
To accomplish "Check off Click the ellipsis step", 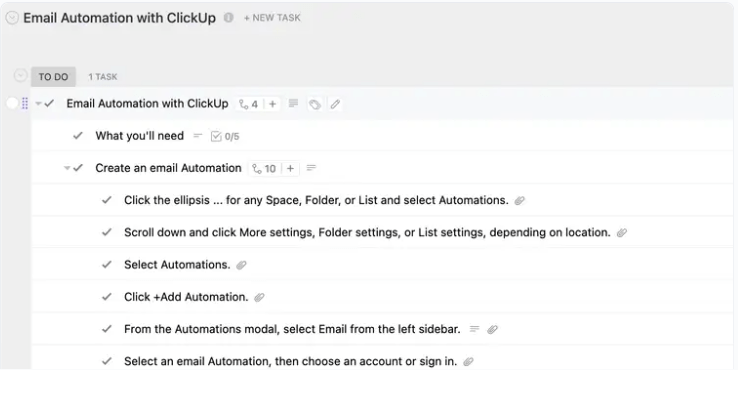I will [x=107, y=200].
